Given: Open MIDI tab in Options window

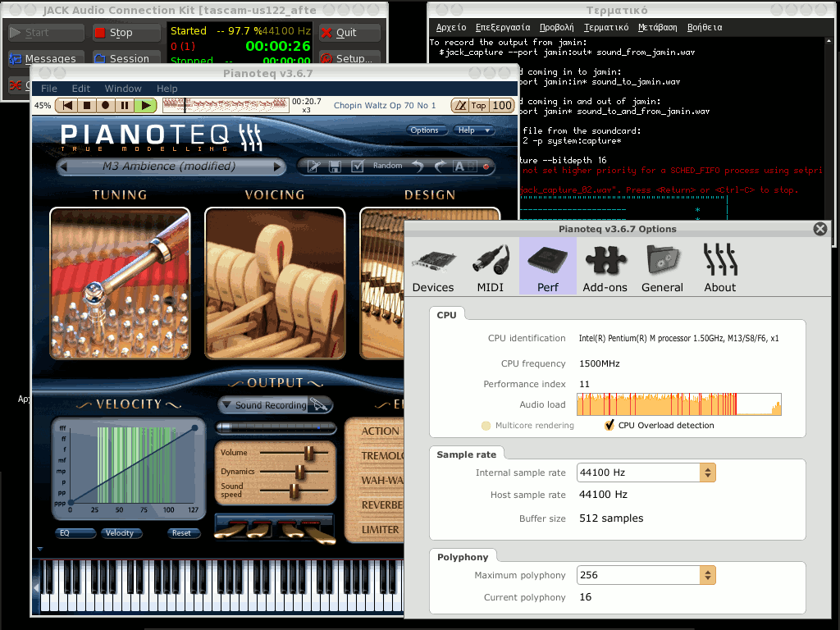Looking at the screenshot, I should tap(491, 267).
